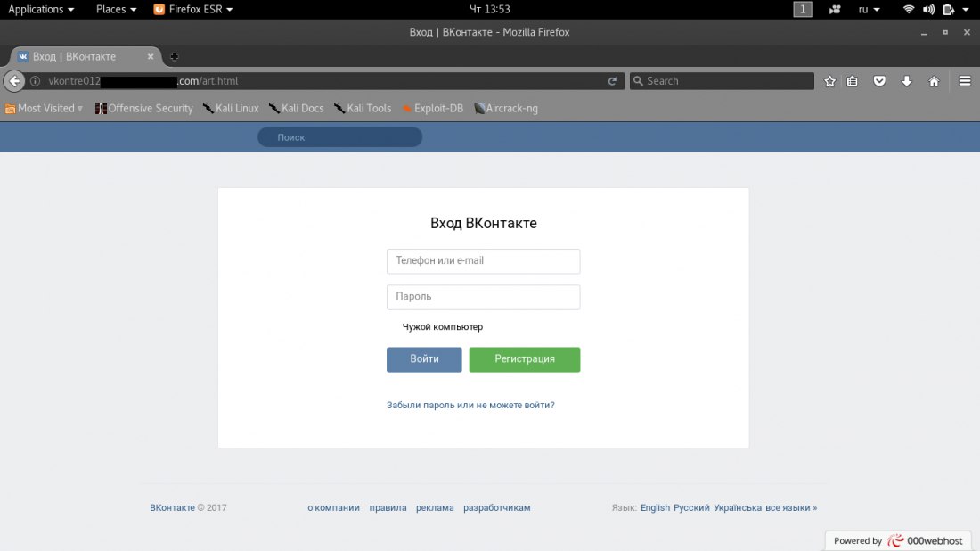980x551 pixels.
Task: Maximize the Firefox window
Action: tap(945, 32)
